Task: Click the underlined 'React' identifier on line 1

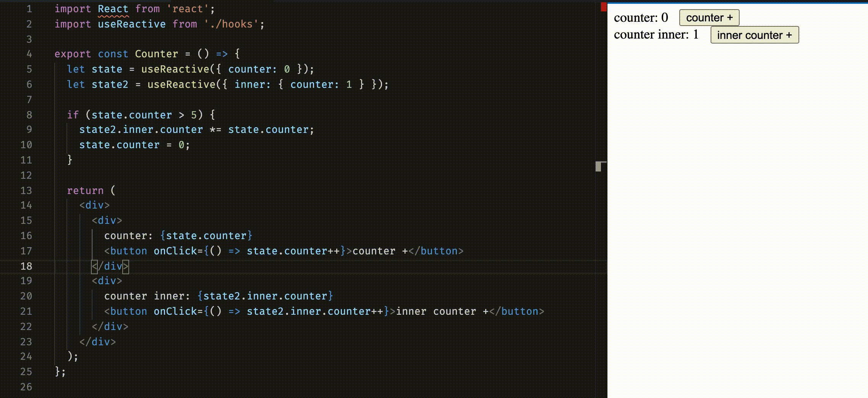Action: [113, 9]
